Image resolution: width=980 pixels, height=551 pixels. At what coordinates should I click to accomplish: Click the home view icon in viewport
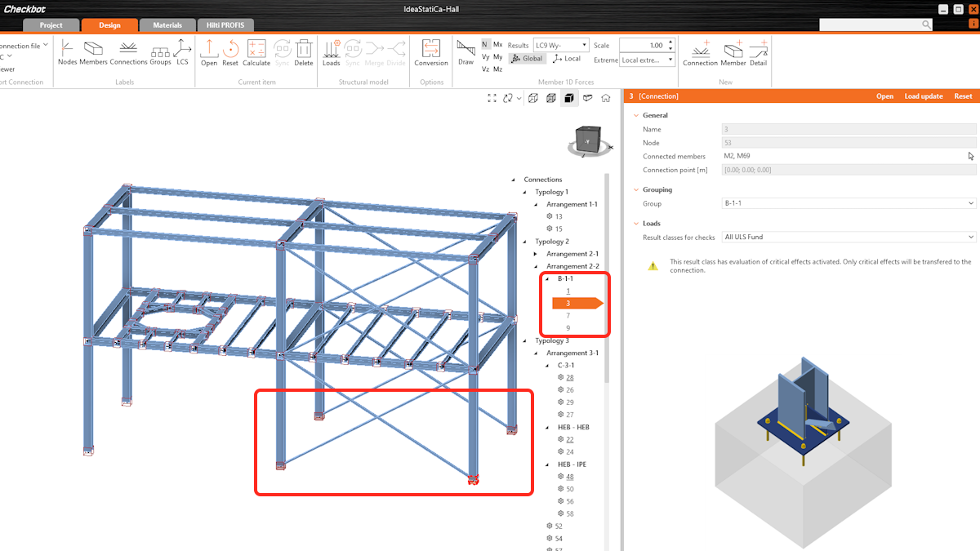(x=605, y=98)
